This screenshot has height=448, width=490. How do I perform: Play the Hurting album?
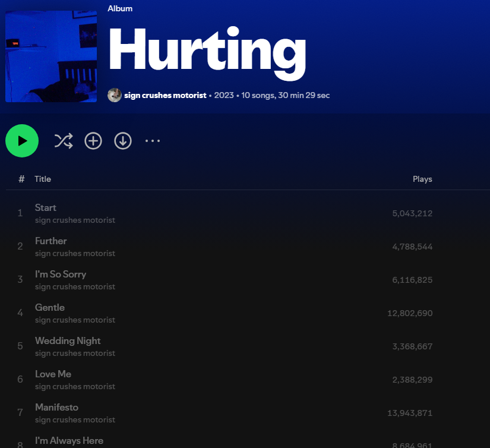click(22, 141)
